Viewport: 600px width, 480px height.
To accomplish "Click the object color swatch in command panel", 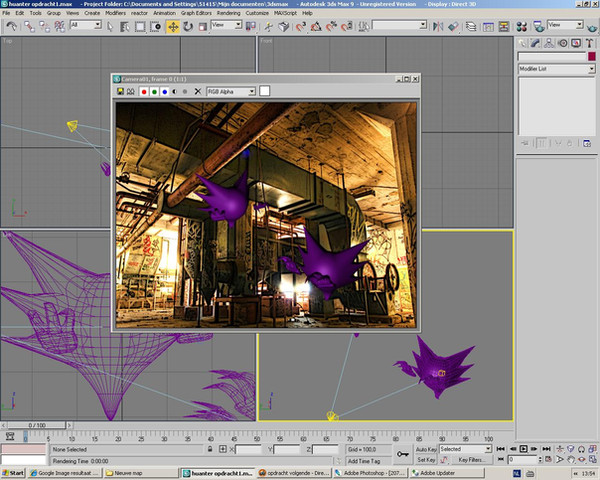I will pyautogui.click(x=592, y=56).
